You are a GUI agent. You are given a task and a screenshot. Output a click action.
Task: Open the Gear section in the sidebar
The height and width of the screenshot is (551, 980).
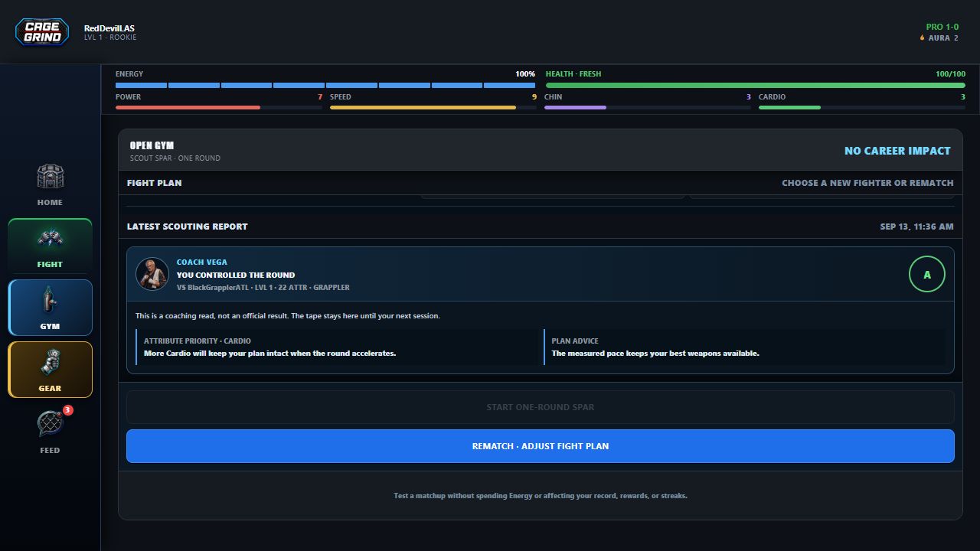click(x=50, y=370)
